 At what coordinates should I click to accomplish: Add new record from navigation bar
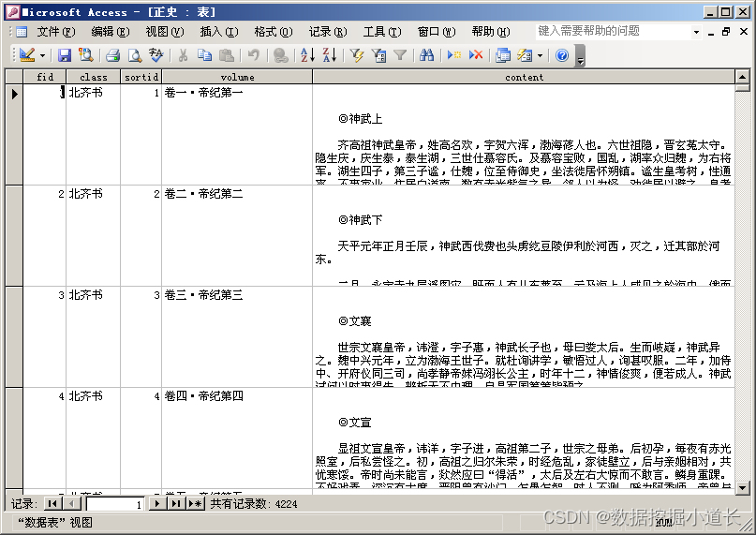(x=195, y=504)
